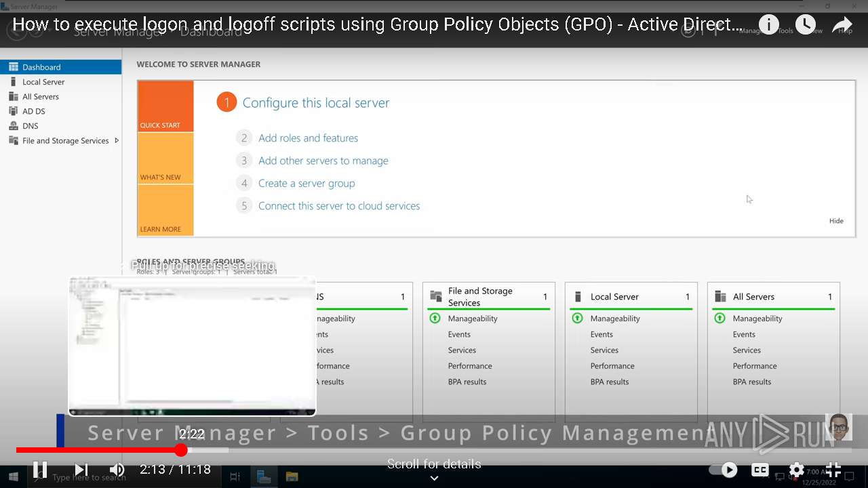Image resolution: width=868 pixels, height=488 pixels.
Task: Click Manageability in File and Storage tile
Action: [473, 319]
